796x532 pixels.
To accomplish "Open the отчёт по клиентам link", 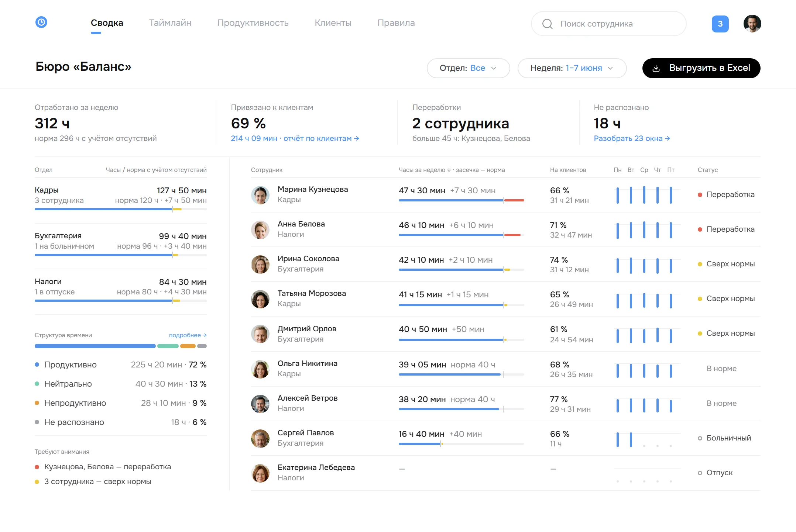I will point(321,138).
